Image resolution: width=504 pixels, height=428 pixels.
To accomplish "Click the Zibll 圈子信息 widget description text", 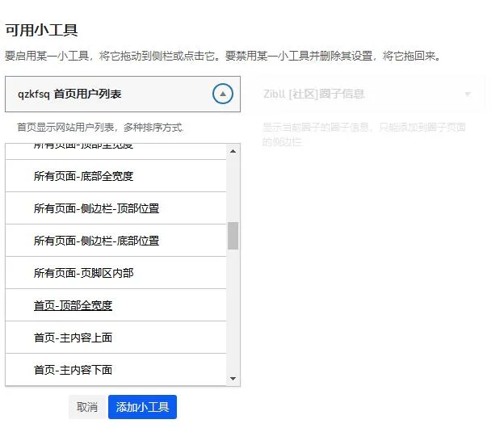I will [363, 134].
